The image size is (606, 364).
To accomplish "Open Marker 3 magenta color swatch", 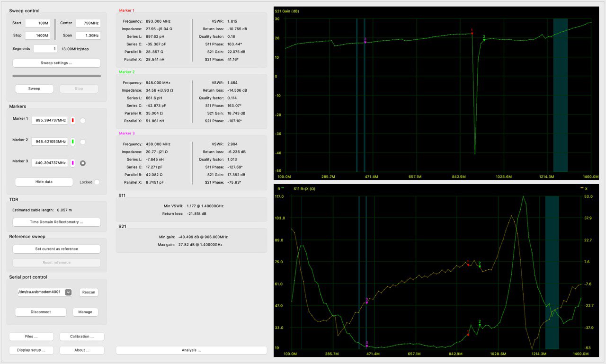I will click(x=73, y=163).
